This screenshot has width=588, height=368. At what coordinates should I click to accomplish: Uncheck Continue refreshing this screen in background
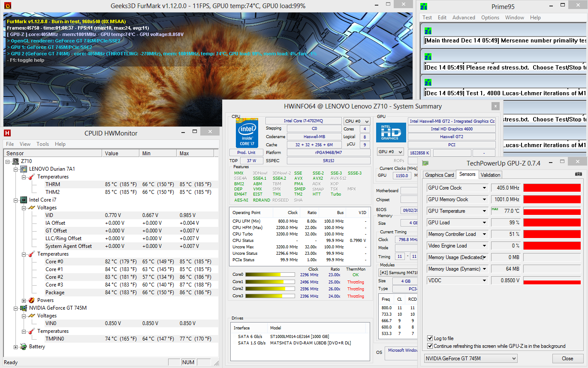coord(430,346)
